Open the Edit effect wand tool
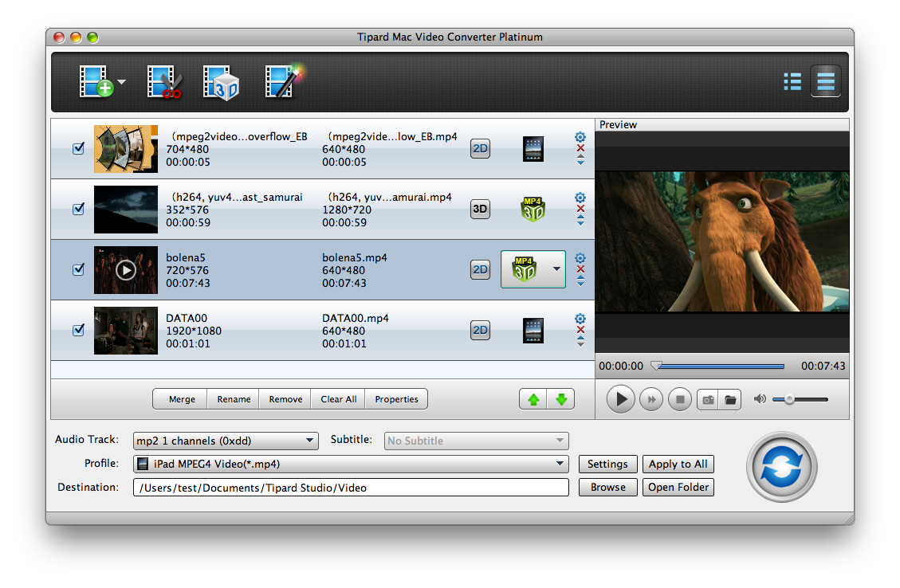 point(284,81)
